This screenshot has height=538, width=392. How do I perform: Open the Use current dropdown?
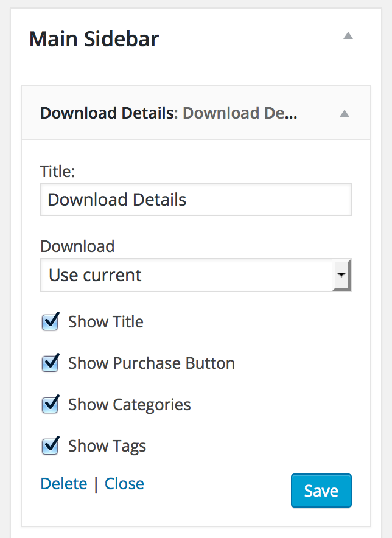pos(195,275)
